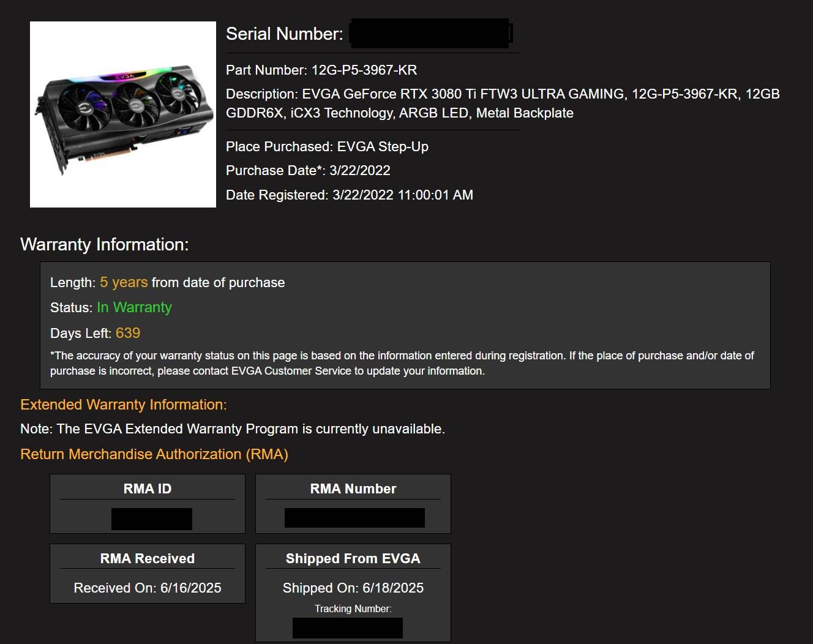The image size is (813, 644).
Task: Click 'Shipped On: 6/18/2025'
Action: point(353,588)
